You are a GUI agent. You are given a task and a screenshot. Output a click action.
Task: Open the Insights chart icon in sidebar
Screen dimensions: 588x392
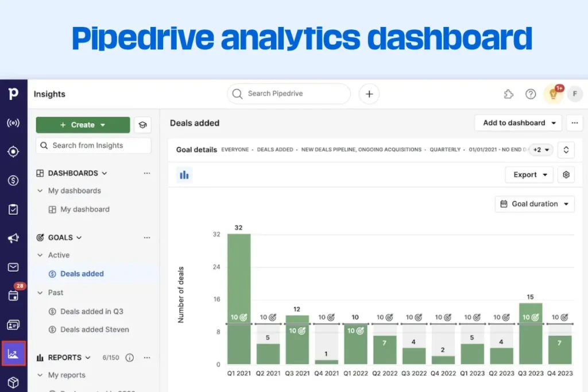[x=14, y=354]
